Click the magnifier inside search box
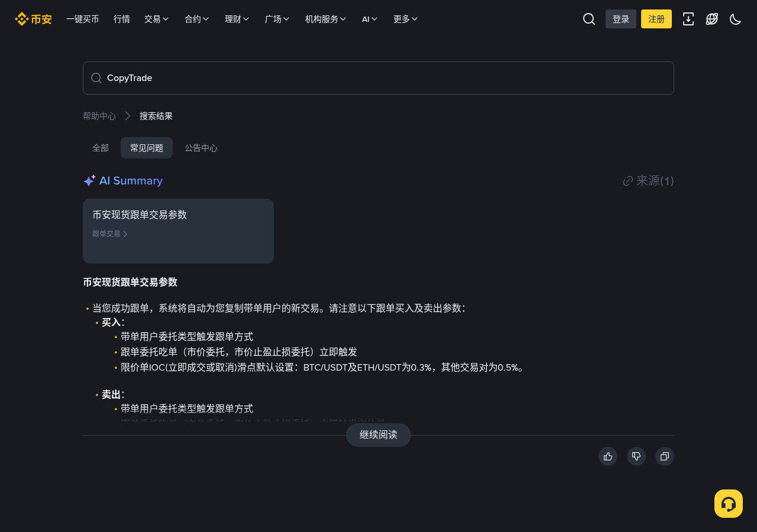This screenshot has height=532, width=757. pos(96,78)
